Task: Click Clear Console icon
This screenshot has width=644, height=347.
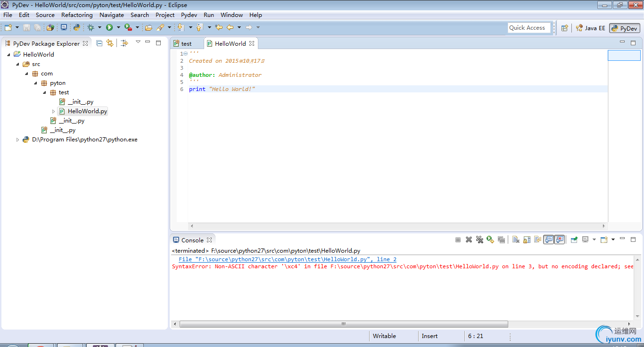Action: (x=516, y=240)
